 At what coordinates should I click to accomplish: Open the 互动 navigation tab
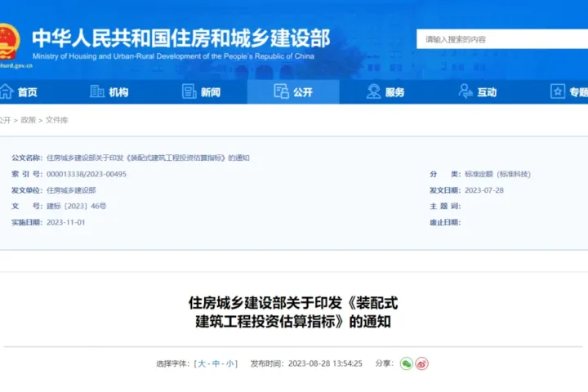tap(487, 92)
